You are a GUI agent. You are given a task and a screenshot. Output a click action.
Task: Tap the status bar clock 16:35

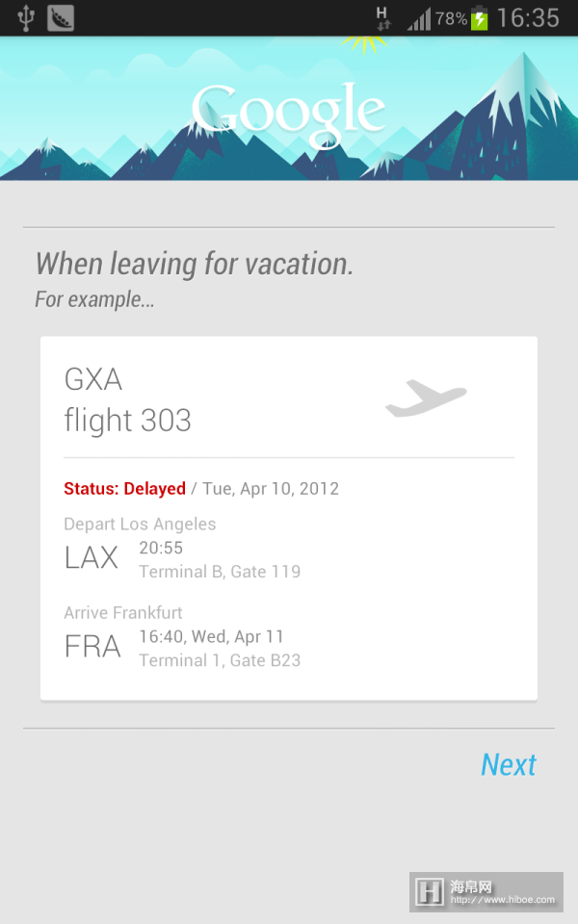[528, 18]
